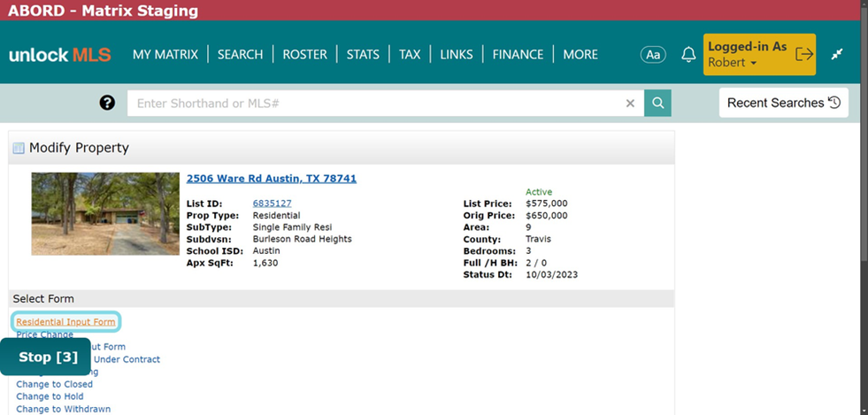Viewport: 868px width, 415px height.
Task: Click the $575,000 list price value
Action: click(x=547, y=204)
